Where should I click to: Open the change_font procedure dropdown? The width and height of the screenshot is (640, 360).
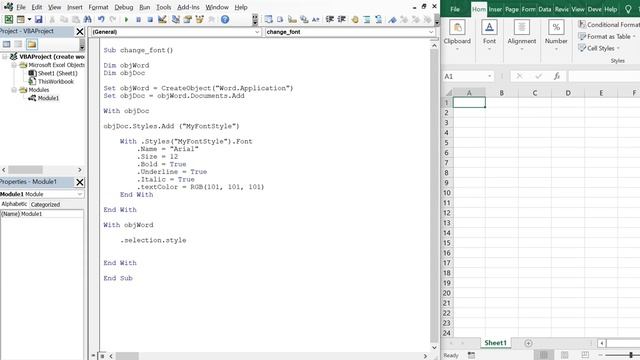click(x=431, y=32)
